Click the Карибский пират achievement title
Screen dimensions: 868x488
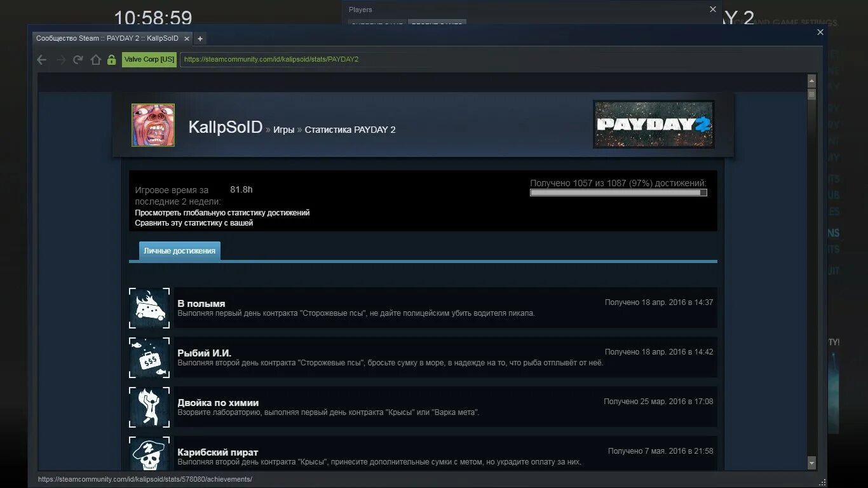(x=218, y=452)
